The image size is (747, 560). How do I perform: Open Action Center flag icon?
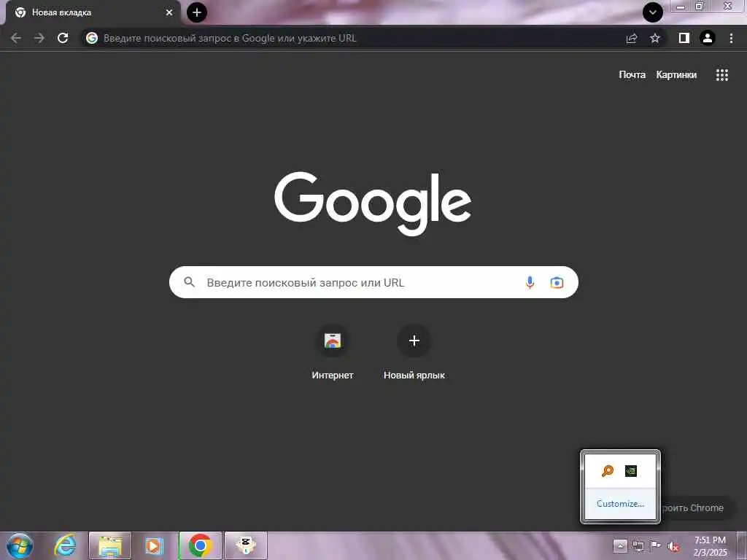[x=656, y=545]
